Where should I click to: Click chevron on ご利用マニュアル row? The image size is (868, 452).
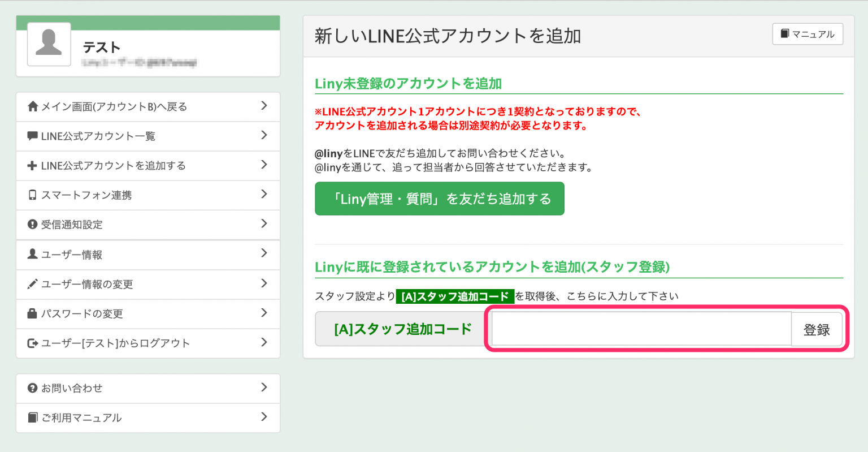[x=264, y=417]
